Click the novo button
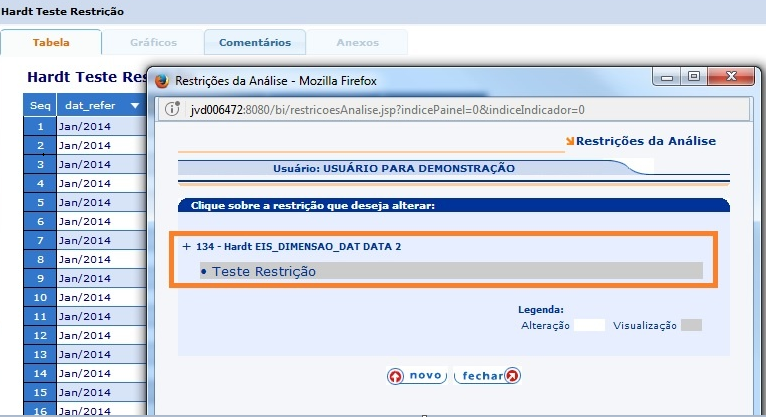Viewport: 766px width, 417px height. pos(417,375)
